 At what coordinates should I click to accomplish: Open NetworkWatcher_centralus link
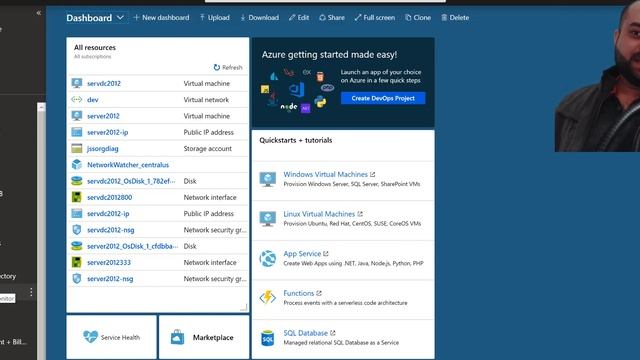coord(128,165)
